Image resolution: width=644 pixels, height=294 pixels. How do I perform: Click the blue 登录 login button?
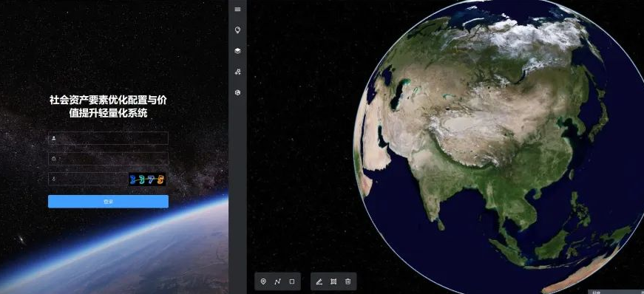coord(108,202)
